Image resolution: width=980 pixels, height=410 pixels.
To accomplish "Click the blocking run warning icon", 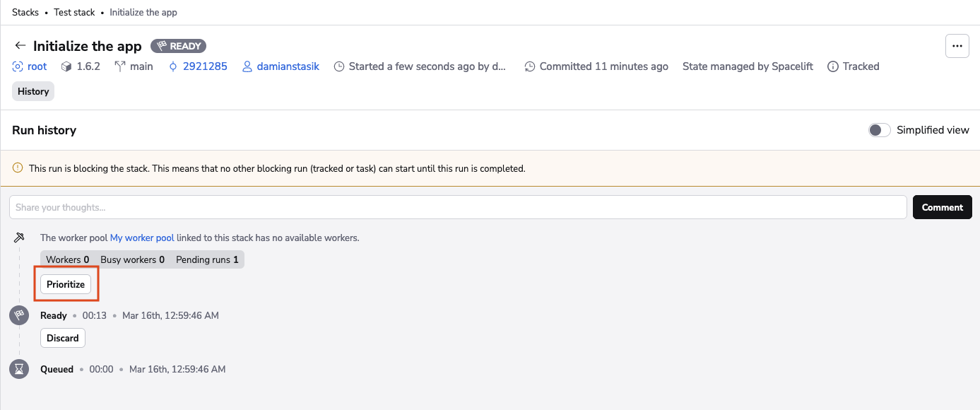I will click(18, 169).
